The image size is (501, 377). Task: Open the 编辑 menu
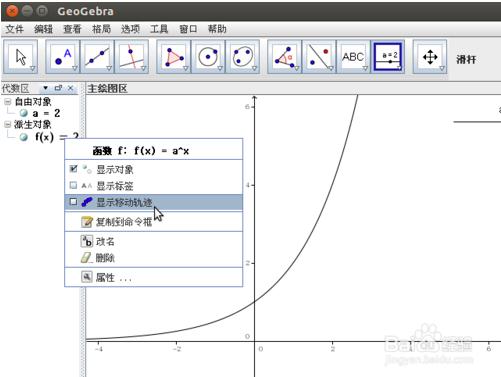coord(44,29)
